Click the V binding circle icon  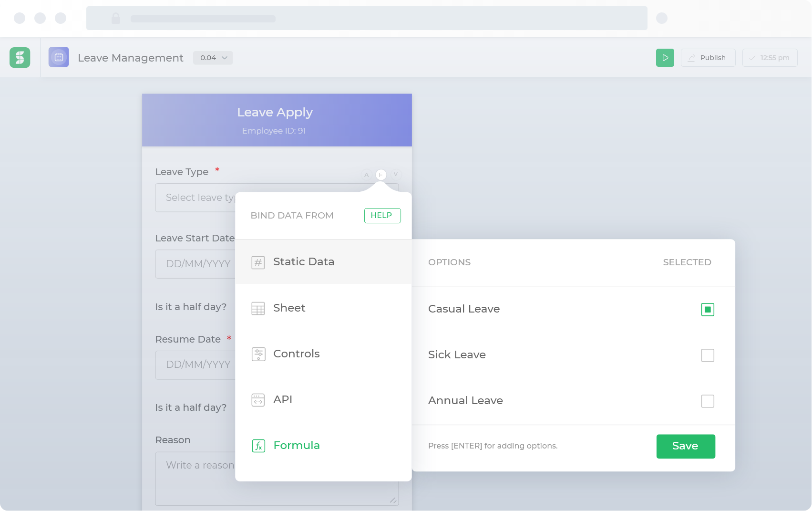coord(396,175)
